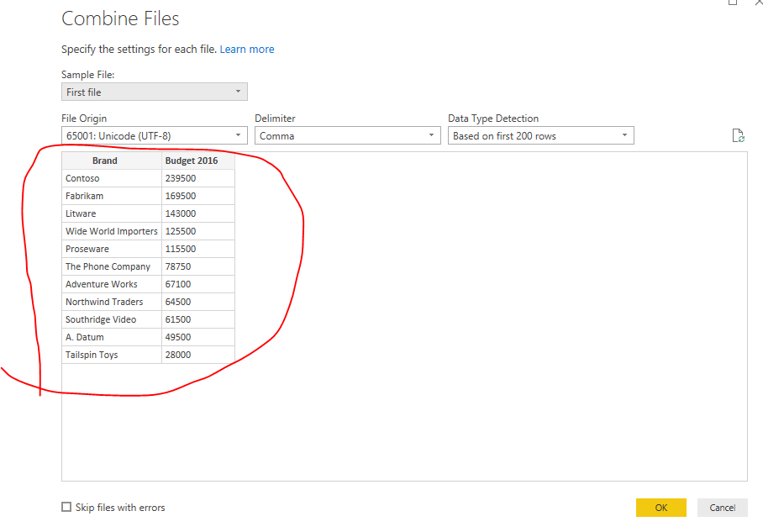Click the Wide World Importers cell

tap(112, 231)
